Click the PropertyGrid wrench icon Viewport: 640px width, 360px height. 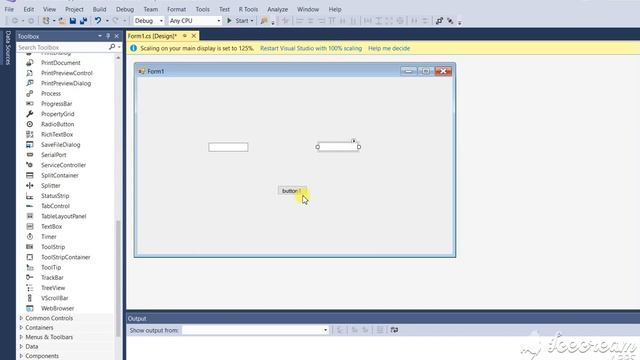click(30, 114)
